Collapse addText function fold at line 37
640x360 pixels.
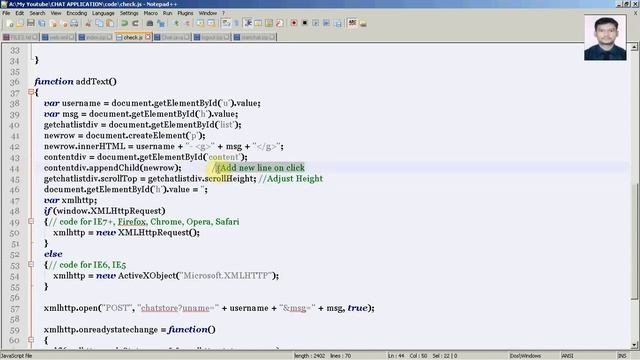coord(31,92)
